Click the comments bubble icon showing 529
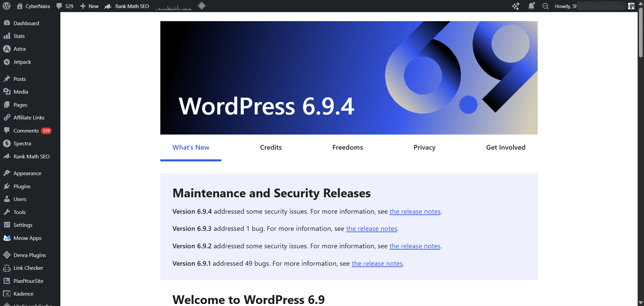Image resolution: width=644 pixels, height=306 pixels. pos(59,6)
